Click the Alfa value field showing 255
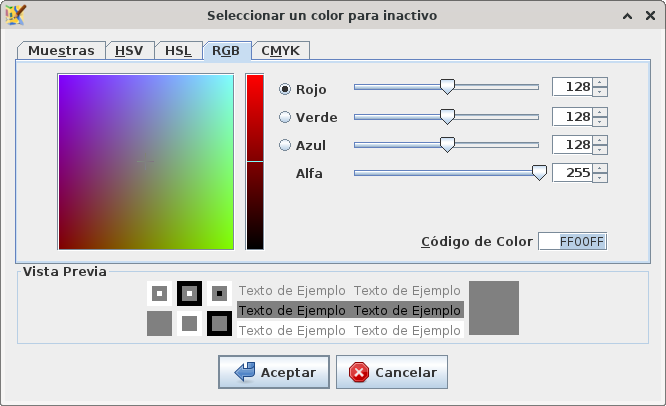Viewport: 666px width, 406px height. (572, 173)
